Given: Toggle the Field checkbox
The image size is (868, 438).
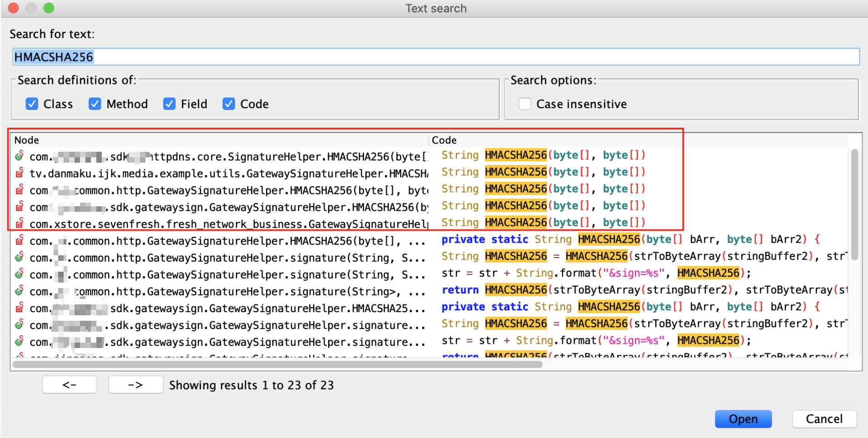Looking at the screenshot, I should (169, 104).
